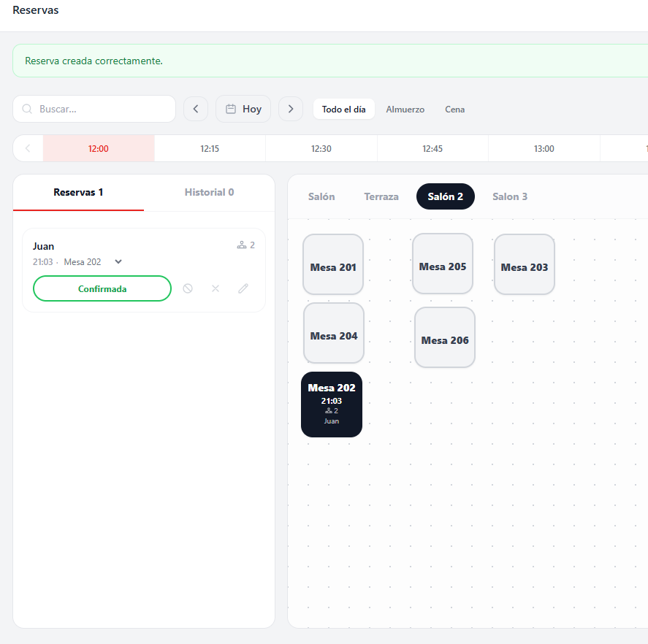
Task: Go to the next day arrow
Action: click(291, 109)
